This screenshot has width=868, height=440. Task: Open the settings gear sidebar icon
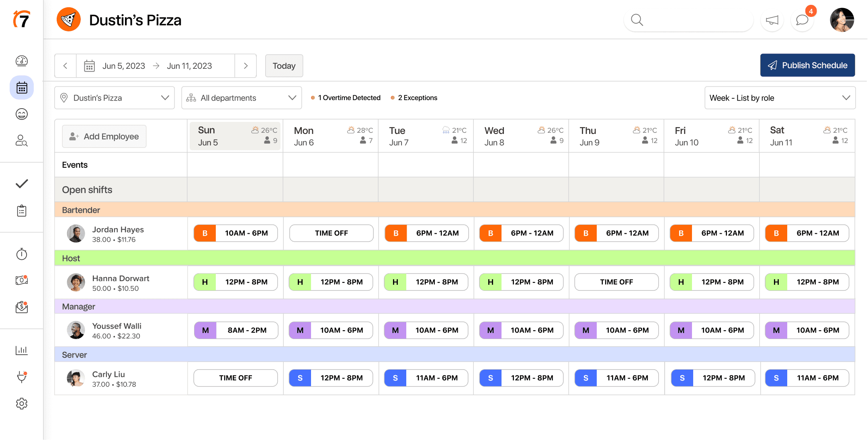[x=22, y=403]
